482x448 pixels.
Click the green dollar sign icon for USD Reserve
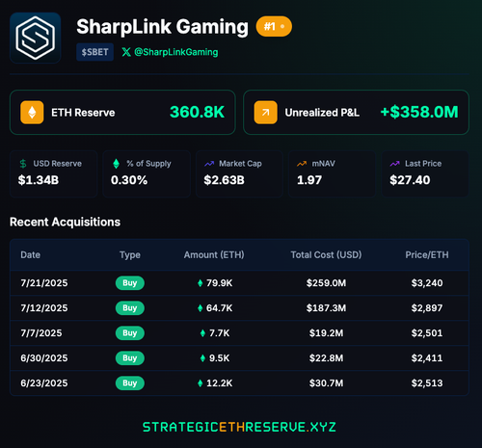pos(23,164)
